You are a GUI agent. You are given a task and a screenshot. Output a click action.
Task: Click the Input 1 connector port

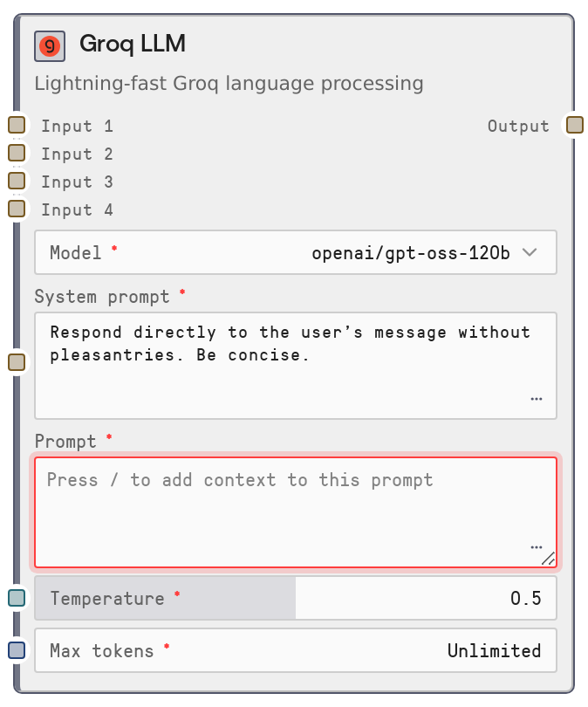coord(17,125)
